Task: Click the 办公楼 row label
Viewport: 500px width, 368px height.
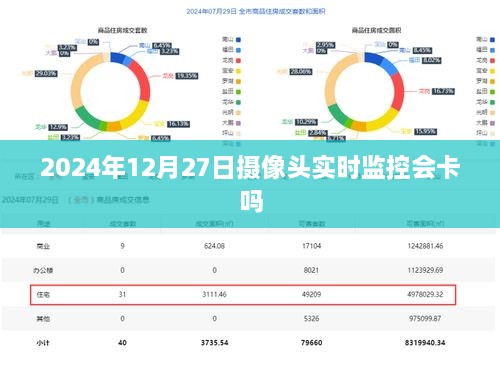Action: [43, 270]
